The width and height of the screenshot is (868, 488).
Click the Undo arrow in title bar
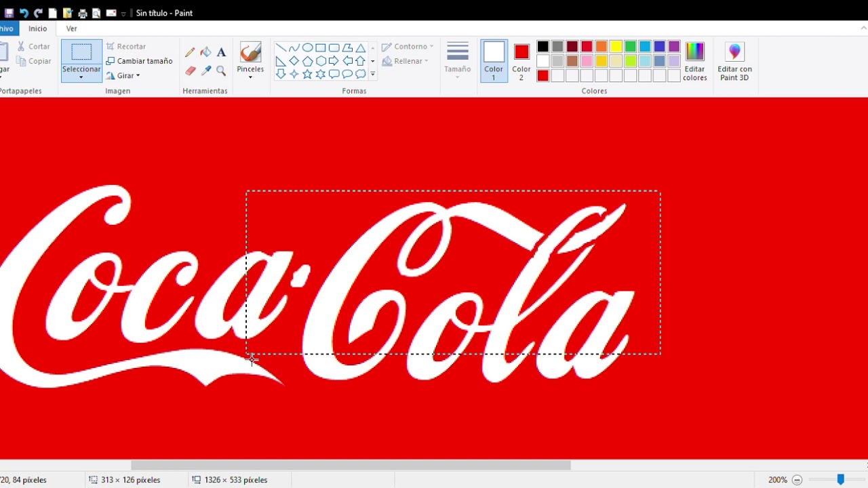tap(24, 13)
